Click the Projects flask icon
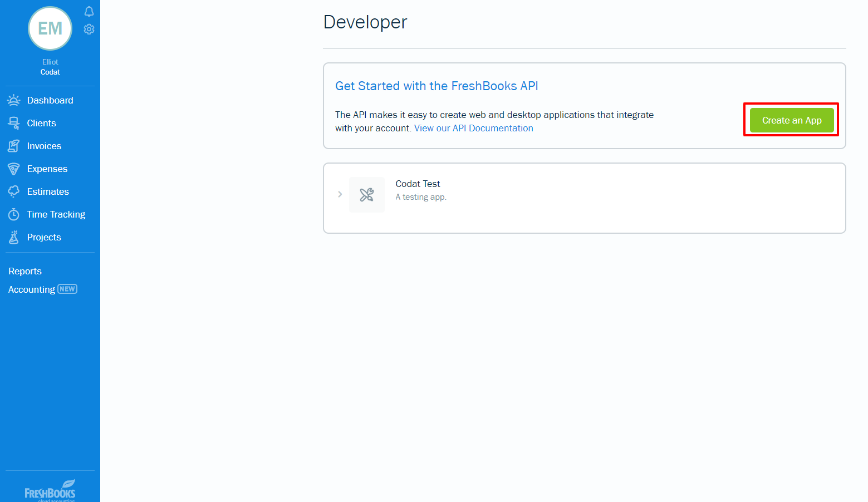 (14, 237)
